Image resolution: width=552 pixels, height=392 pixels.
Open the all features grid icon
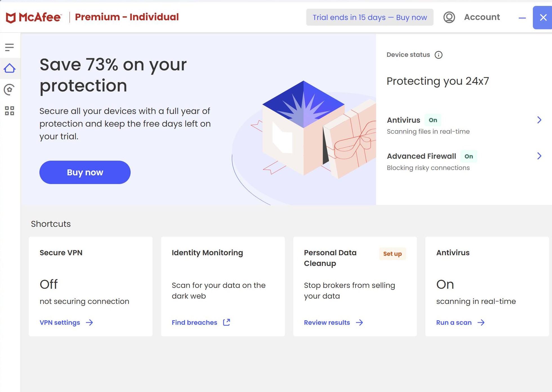(x=9, y=111)
